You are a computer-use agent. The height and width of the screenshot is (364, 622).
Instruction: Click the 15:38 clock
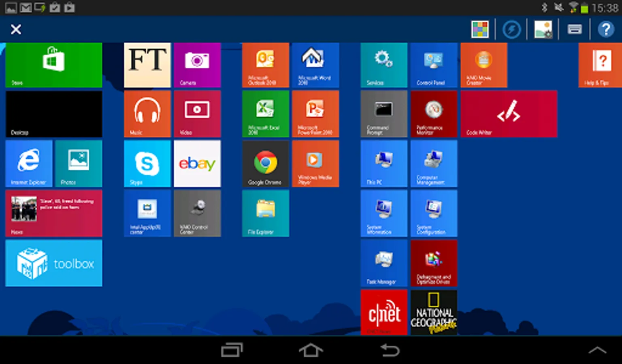pos(605,8)
